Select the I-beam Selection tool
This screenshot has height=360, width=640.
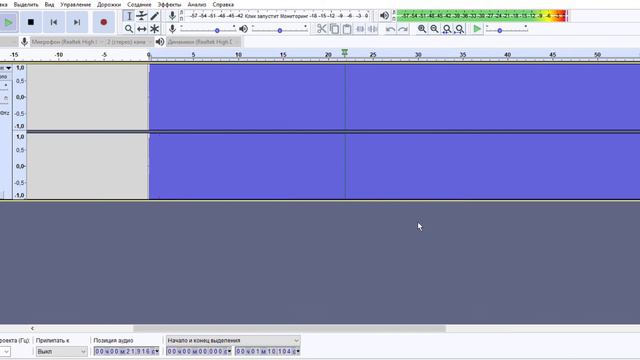tap(129, 16)
